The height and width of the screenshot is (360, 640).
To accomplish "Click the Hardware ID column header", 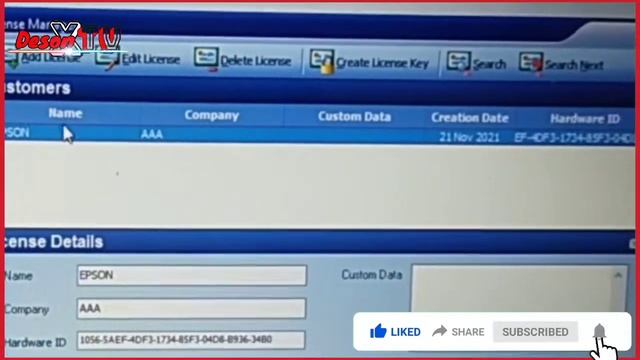I will (585, 119).
